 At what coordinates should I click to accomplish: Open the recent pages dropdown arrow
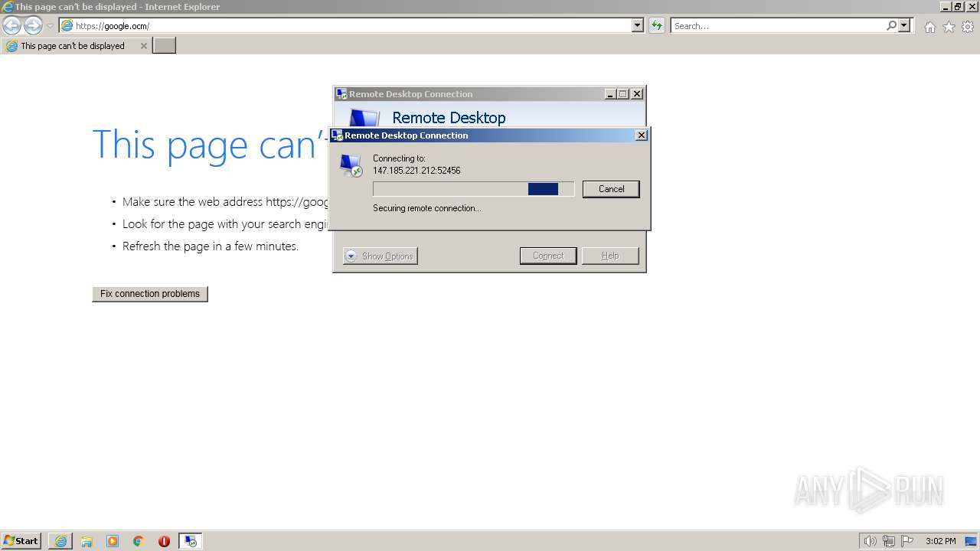[50, 26]
